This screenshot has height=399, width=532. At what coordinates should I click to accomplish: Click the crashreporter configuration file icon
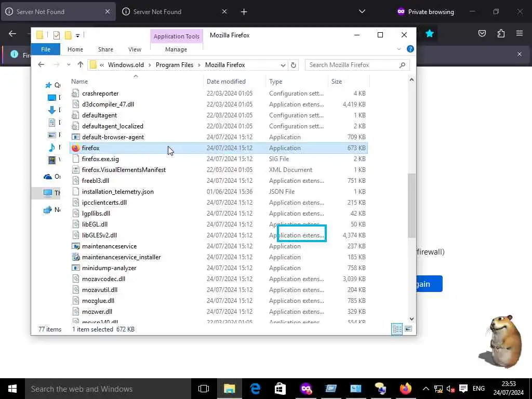pos(76,94)
